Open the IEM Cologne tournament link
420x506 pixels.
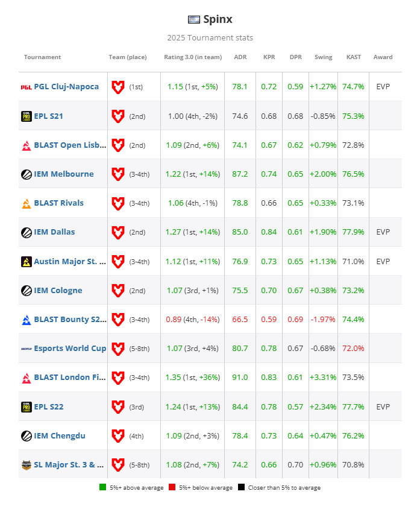coord(58,291)
